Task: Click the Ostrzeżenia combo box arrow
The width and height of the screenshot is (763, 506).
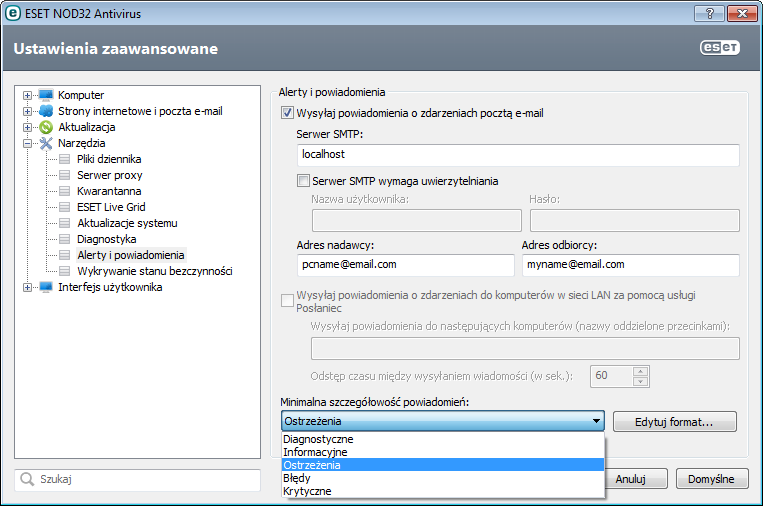Action: pos(596,421)
